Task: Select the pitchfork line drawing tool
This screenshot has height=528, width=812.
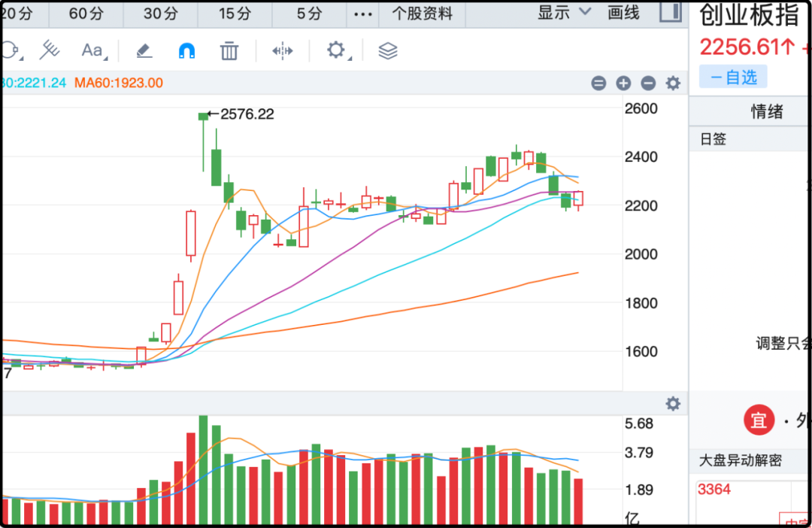Action: click(x=50, y=50)
